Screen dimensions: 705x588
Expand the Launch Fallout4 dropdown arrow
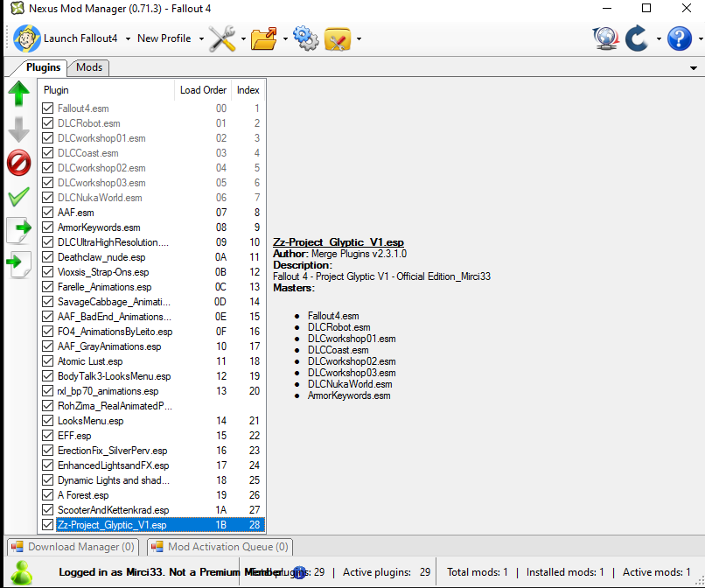pyautogui.click(x=128, y=39)
